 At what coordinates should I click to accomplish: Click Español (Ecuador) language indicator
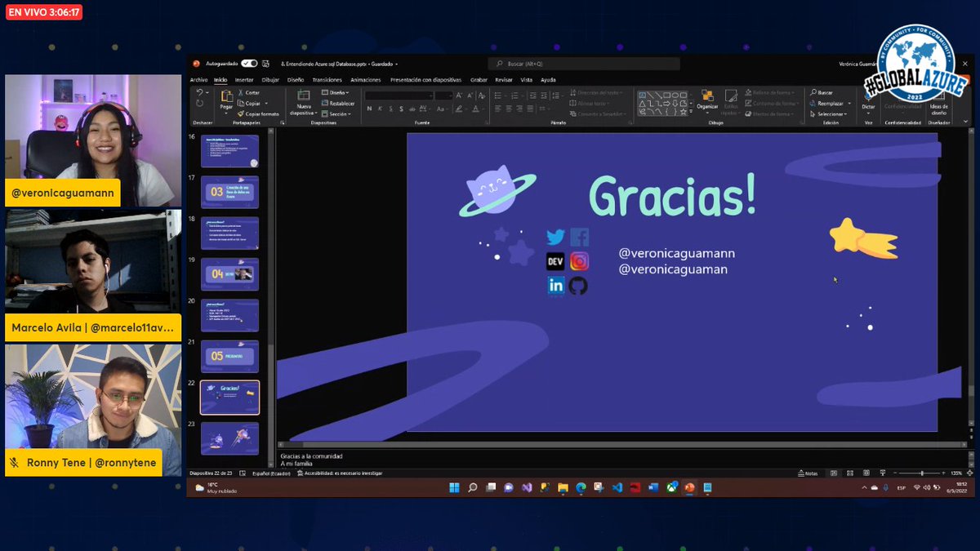coord(270,473)
